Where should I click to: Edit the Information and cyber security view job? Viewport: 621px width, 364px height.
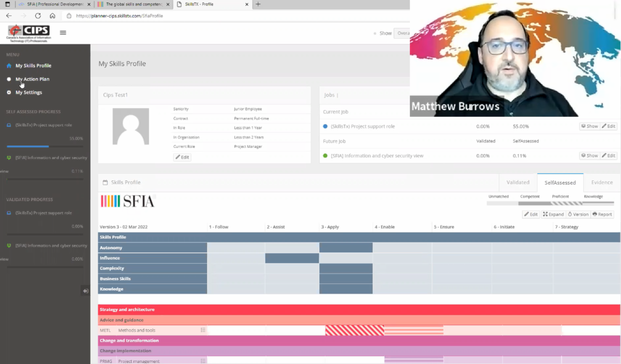click(609, 156)
